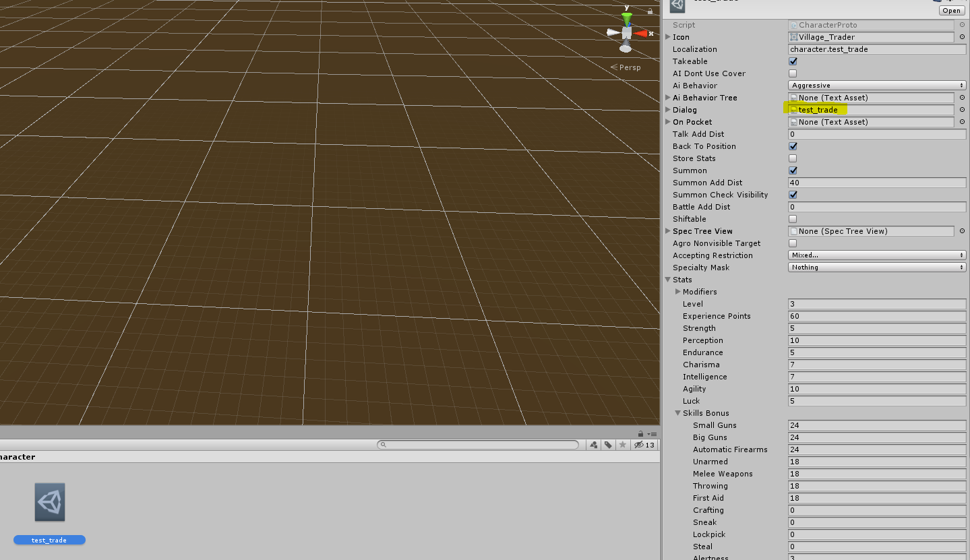Click the Experience Points field showing 60
970x560 pixels.
click(x=877, y=316)
